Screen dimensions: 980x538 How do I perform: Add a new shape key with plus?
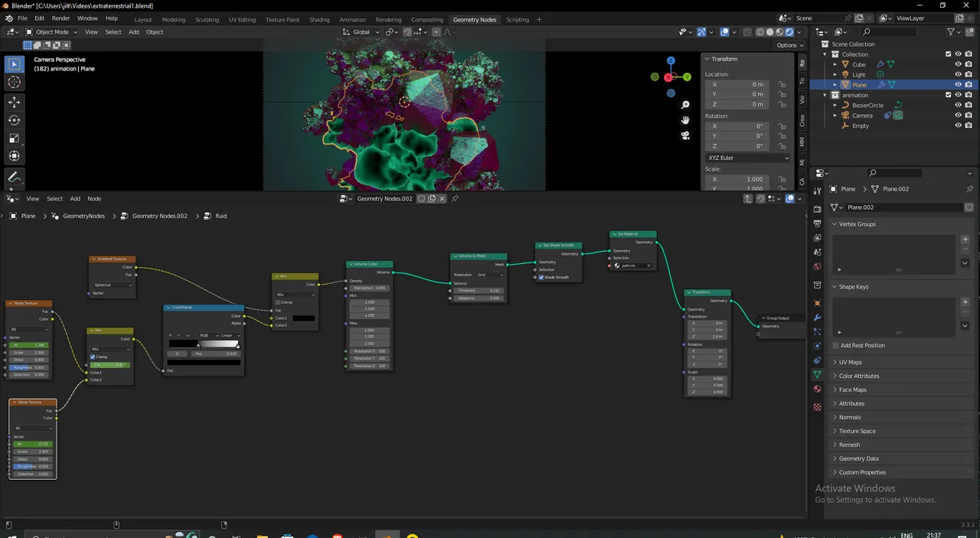click(x=965, y=302)
